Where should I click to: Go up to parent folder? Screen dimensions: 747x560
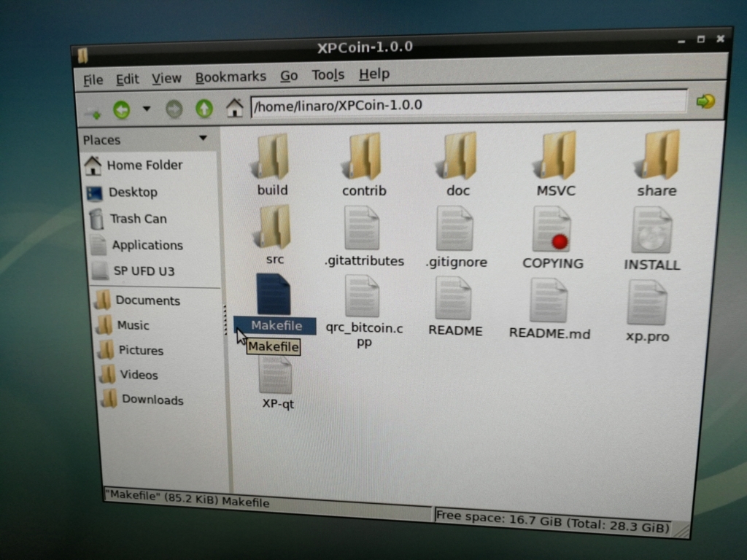204,109
